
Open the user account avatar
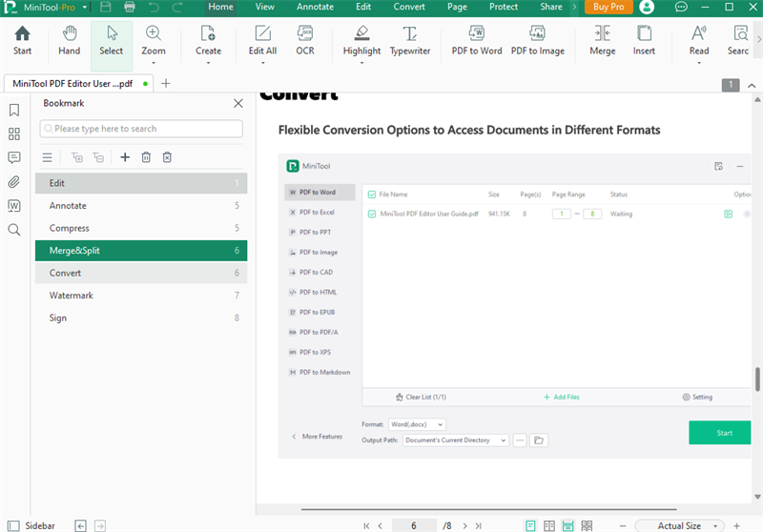tap(647, 7)
